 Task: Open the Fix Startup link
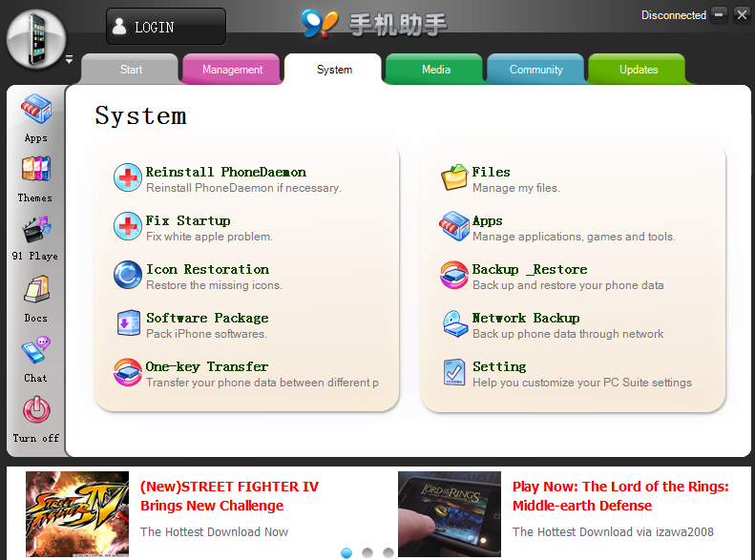[188, 220]
